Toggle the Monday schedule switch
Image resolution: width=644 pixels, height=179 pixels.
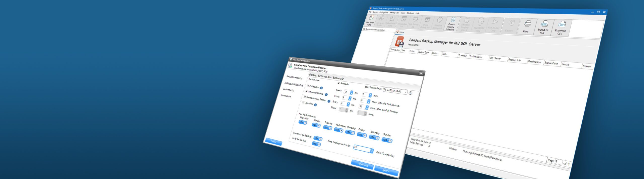tap(316, 125)
